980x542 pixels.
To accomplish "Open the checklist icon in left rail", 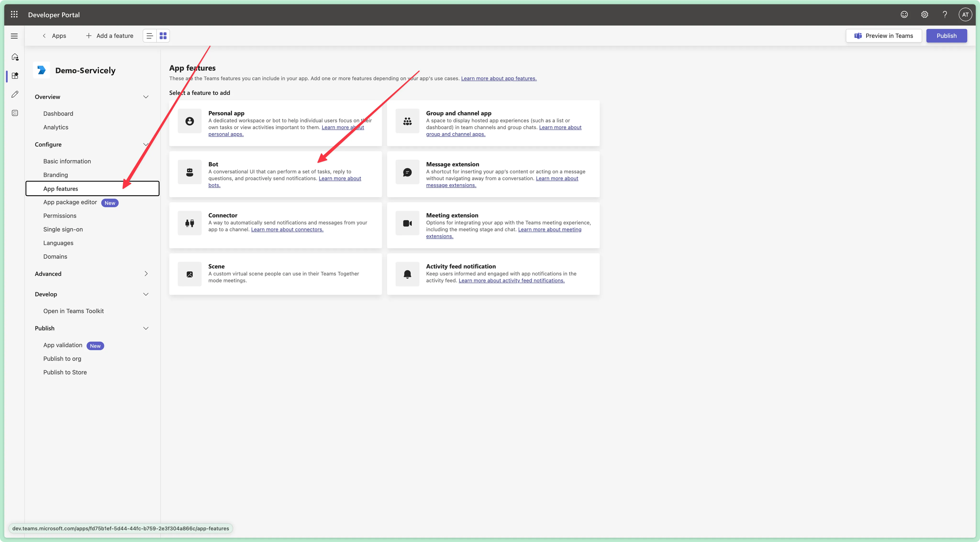I will [15, 113].
